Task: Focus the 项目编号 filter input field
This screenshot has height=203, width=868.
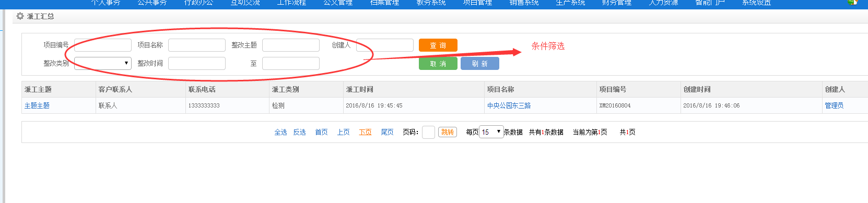Action: [x=103, y=45]
